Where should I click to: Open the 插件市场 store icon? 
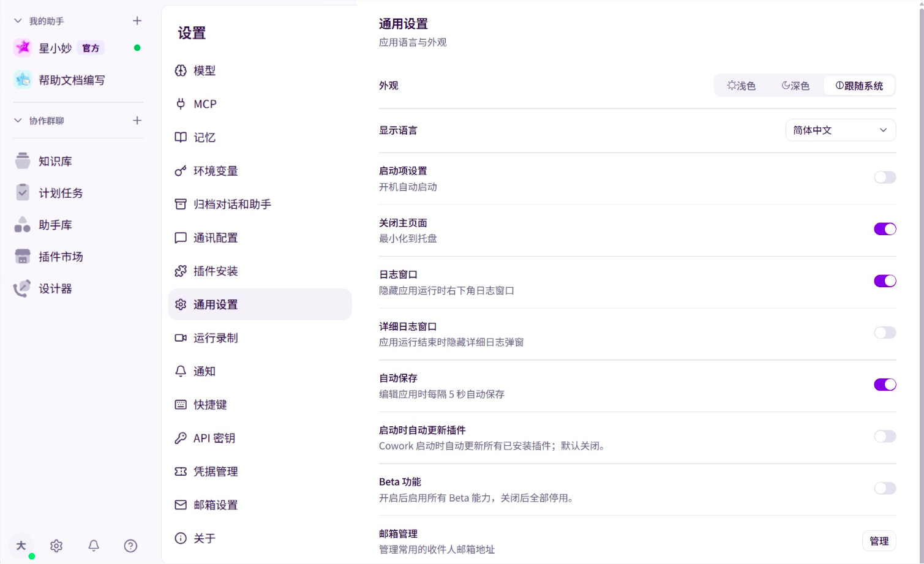[x=23, y=257]
